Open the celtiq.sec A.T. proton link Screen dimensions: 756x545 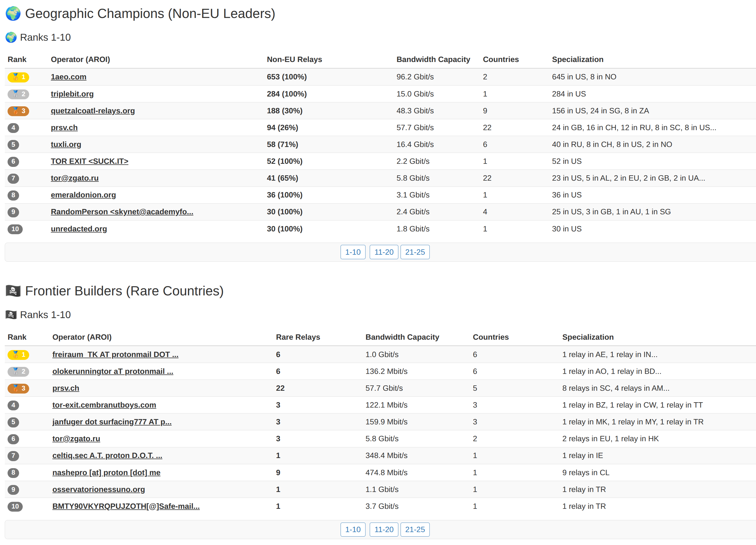(x=107, y=456)
